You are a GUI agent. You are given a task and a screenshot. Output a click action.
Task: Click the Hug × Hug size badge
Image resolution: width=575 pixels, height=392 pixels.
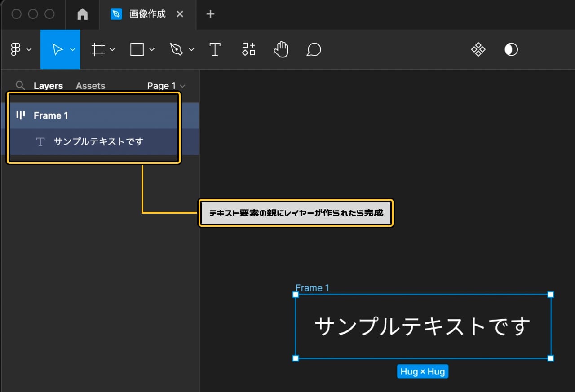coord(423,372)
